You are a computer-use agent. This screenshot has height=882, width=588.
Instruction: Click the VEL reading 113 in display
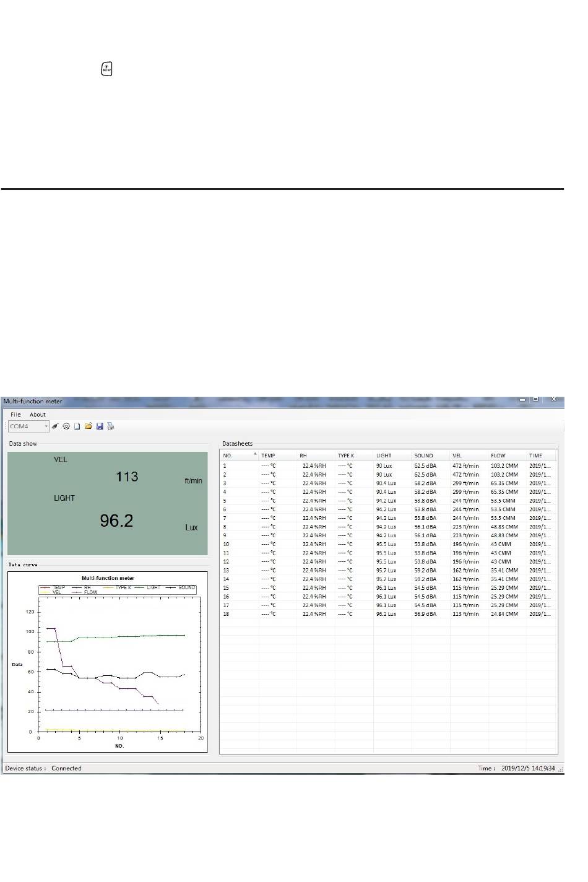pos(127,477)
